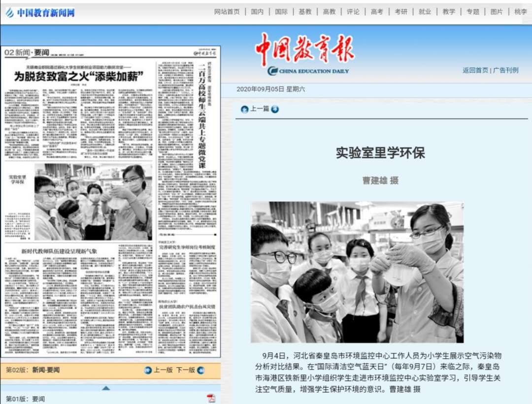
Task: Click the 下一版 next page arrow icon
Action: (200, 370)
